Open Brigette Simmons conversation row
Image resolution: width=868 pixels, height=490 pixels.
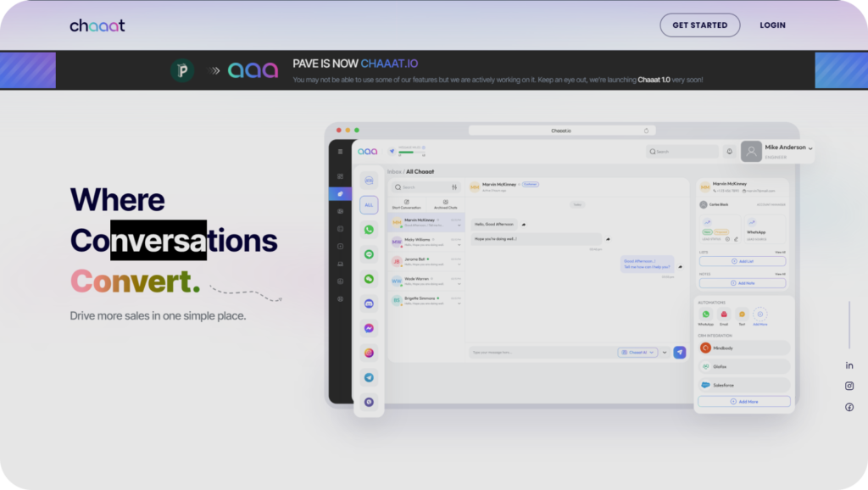pyautogui.click(x=426, y=301)
